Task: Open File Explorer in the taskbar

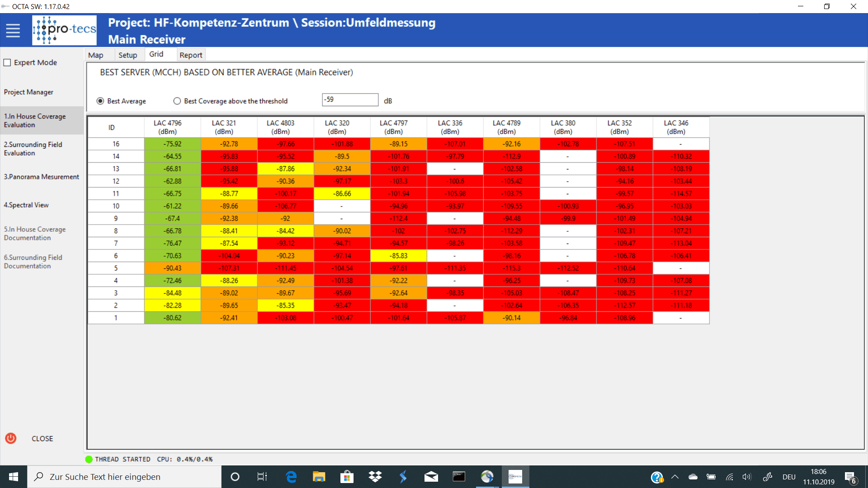Action: tap(319, 477)
